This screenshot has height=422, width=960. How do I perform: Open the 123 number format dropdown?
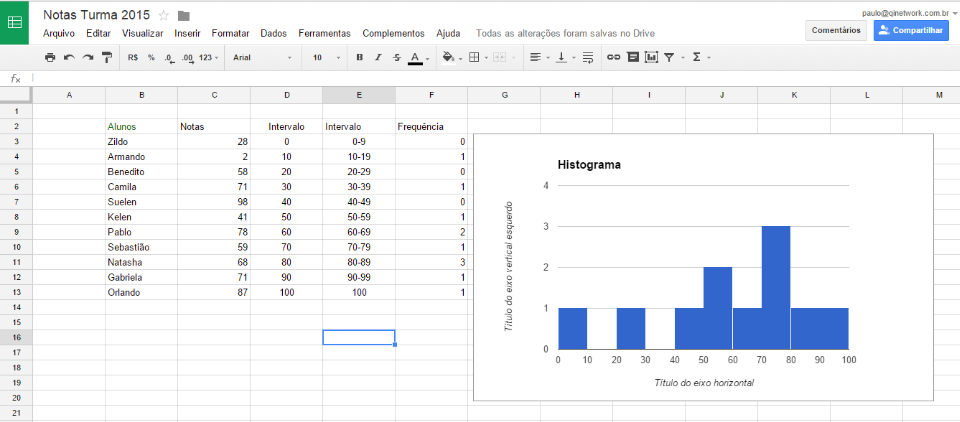(208, 57)
